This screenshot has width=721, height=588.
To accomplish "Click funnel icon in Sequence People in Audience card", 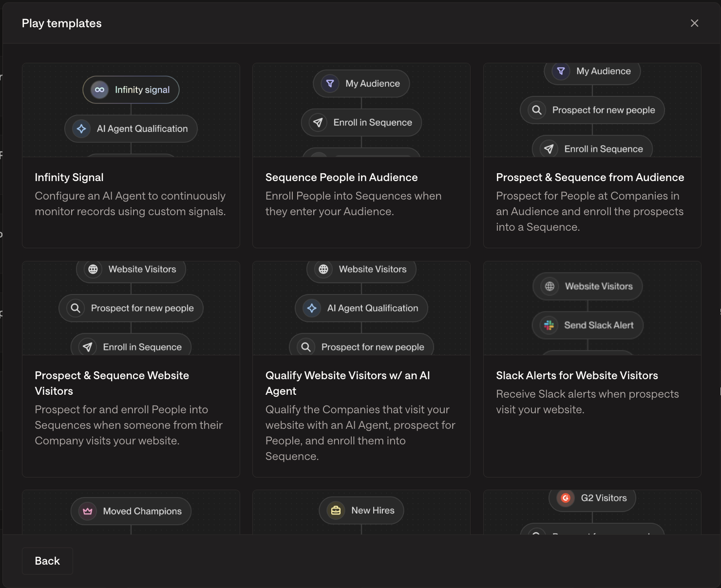I will point(330,83).
